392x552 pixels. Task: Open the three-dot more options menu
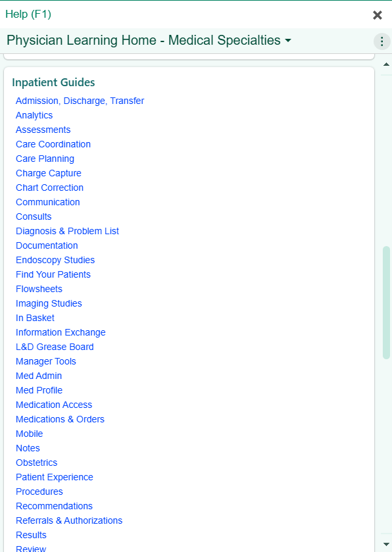(381, 41)
